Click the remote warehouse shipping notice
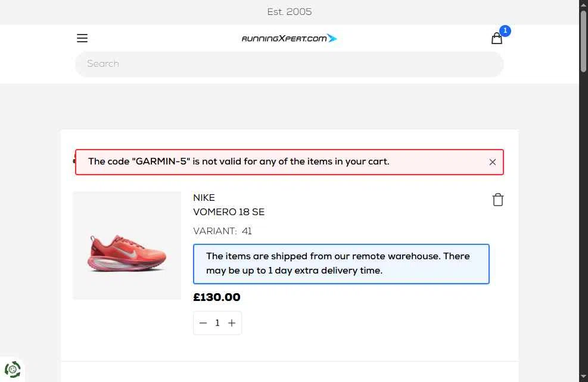Viewport: 588px width, 382px height. click(x=341, y=264)
